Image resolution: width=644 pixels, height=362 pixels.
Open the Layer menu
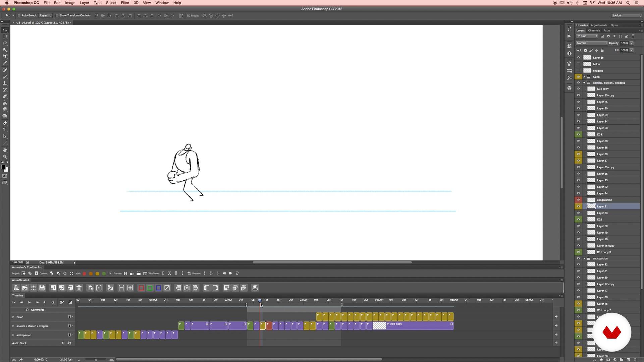(85, 3)
